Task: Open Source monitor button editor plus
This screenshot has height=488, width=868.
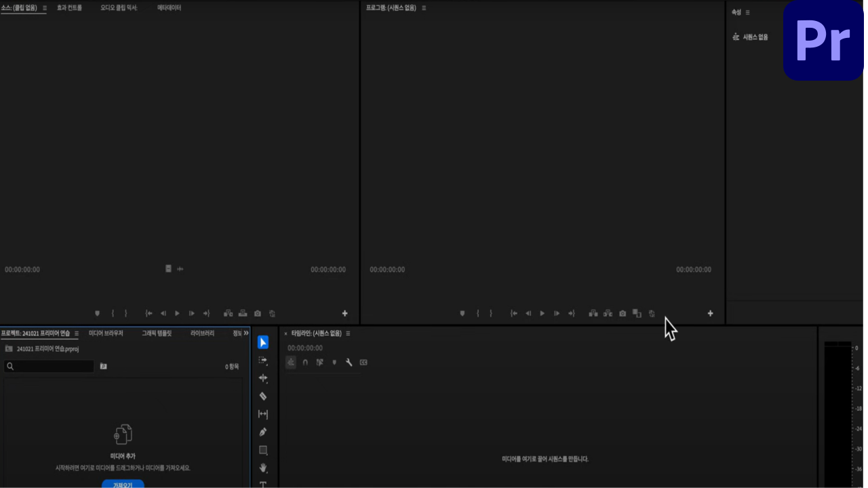Action: 344,313
